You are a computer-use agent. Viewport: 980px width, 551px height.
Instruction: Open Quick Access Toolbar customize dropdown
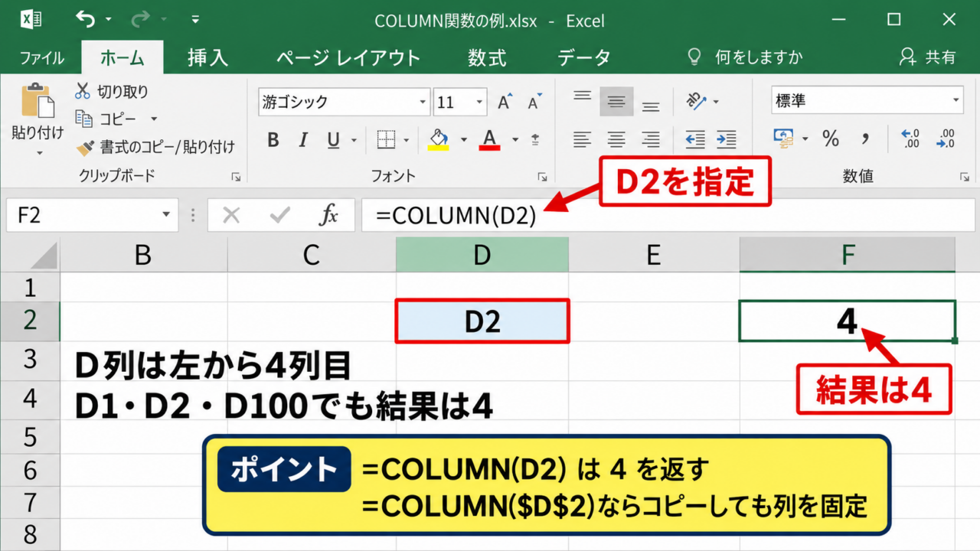(x=196, y=20)
